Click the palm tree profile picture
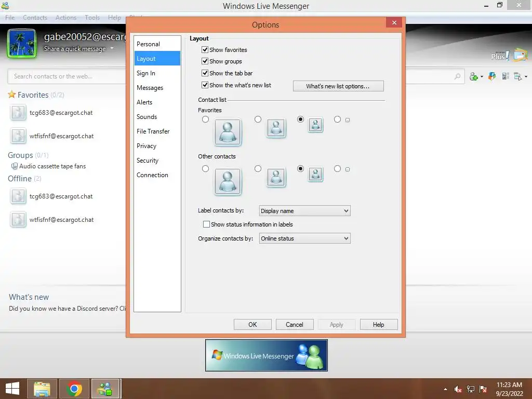This screenshot has height=399, width=532. click(x=22, y=44)
